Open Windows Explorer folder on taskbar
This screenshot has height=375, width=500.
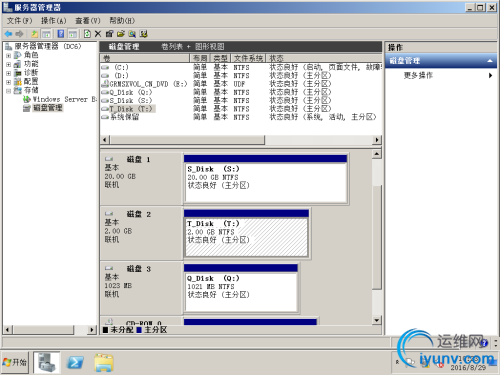tap(104, 363)
